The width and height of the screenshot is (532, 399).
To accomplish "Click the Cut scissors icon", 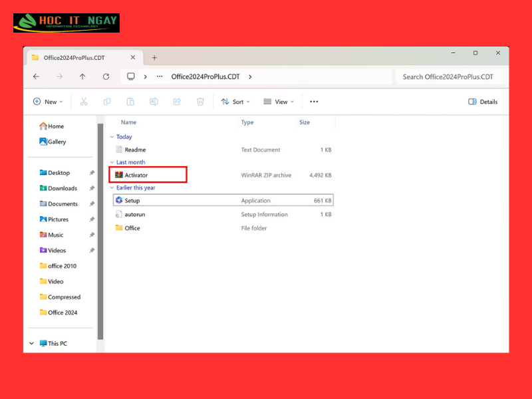I will coord(84,102).
